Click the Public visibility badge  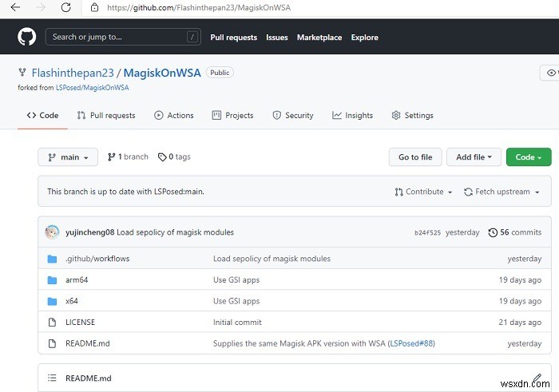tap(220, 73)
